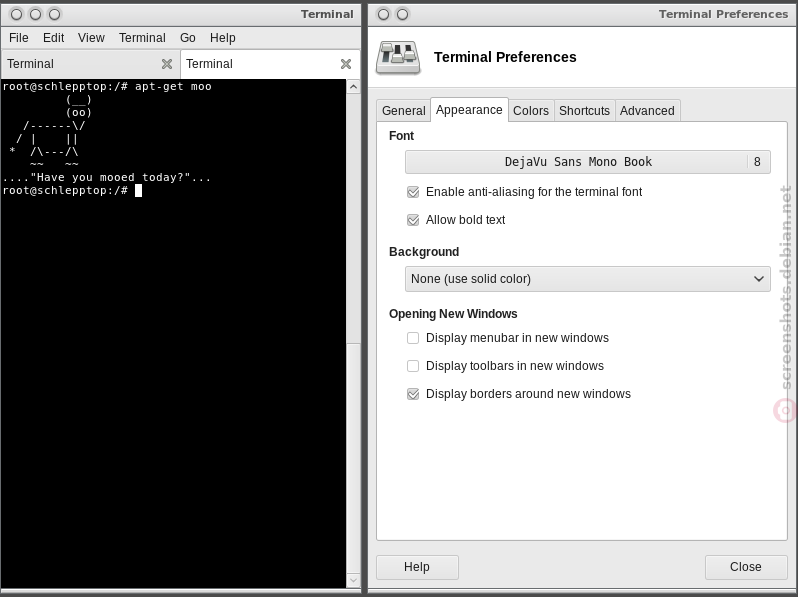
Task: Open the Background type dropdown
Action: (x=587, y=279)
